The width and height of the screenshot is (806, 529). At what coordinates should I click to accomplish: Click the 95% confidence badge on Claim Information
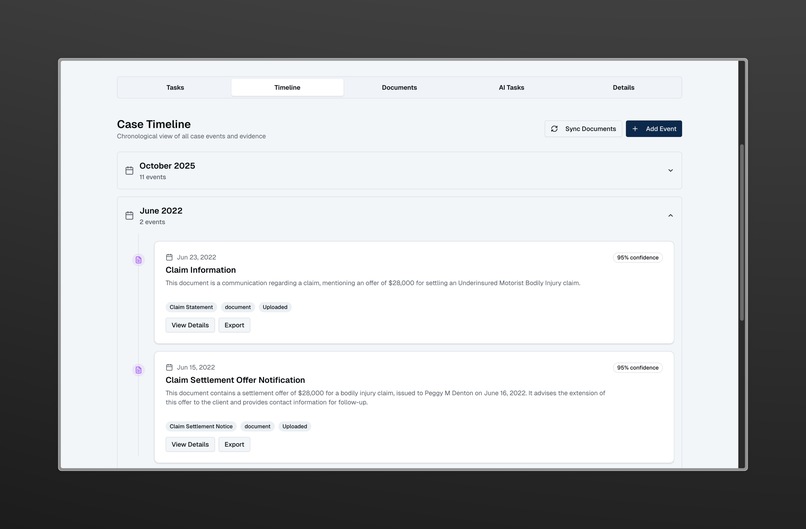pyautogui.click(x=637, y=258)
